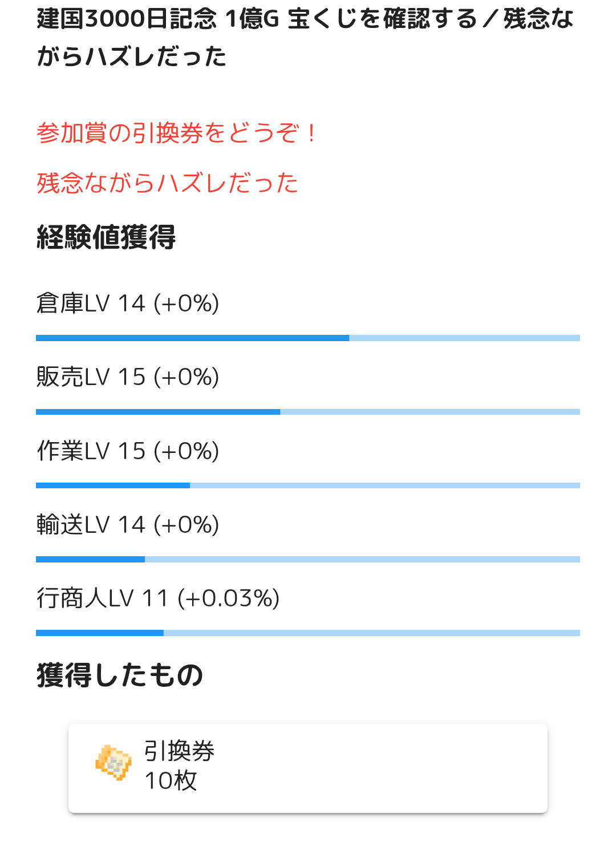Tap the red 参加賞の引換券をどうぞ！ message
The width and height of the screenshot is (616, 842).
pos(177,133)
